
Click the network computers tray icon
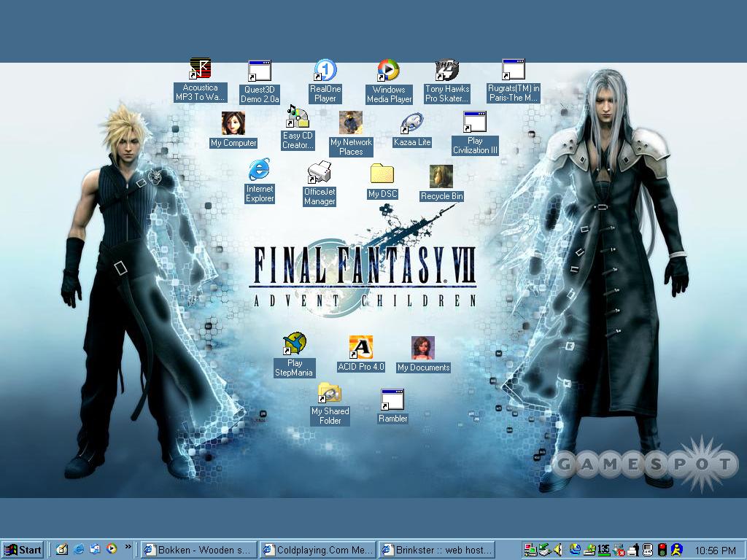coord(530,550)
